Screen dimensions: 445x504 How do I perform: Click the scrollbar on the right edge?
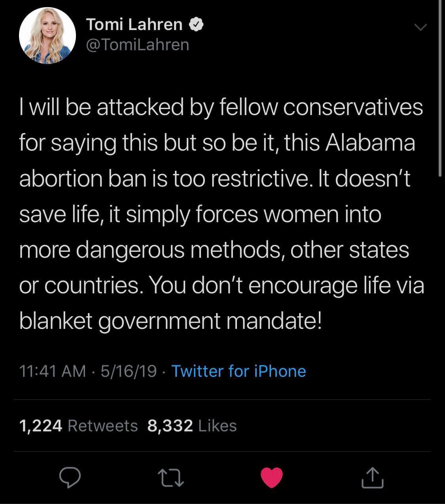pyautogui.click(x=440, y=87)
